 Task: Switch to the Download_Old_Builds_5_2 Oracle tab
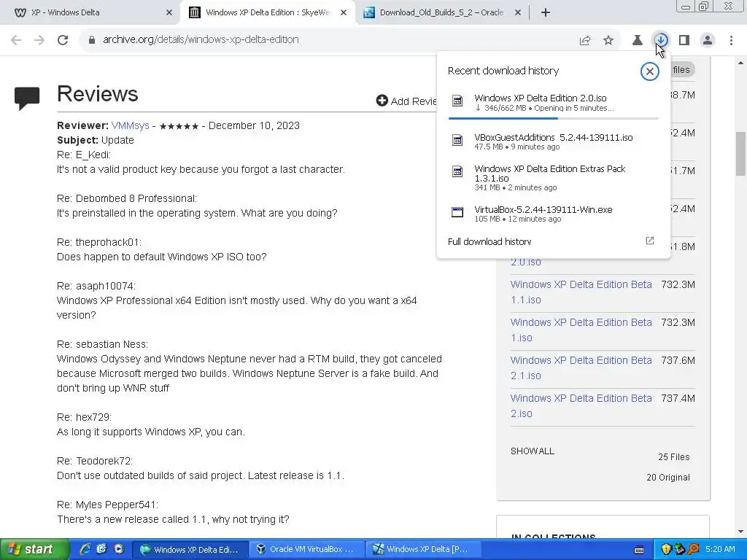point(441,12)
